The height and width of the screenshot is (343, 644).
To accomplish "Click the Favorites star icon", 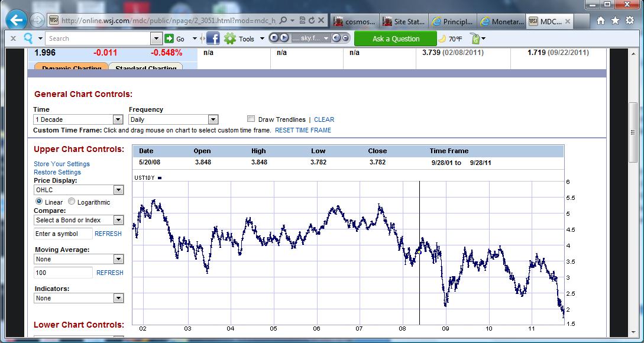I will click(x=615, y=21).
